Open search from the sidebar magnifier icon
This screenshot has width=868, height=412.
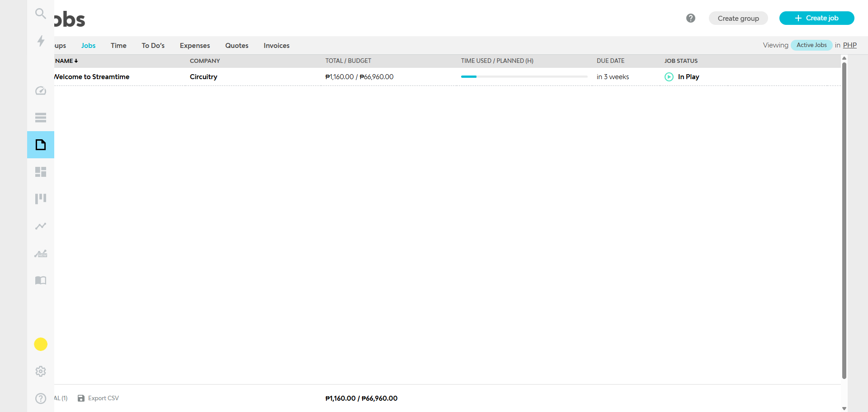tap(41, 14)
